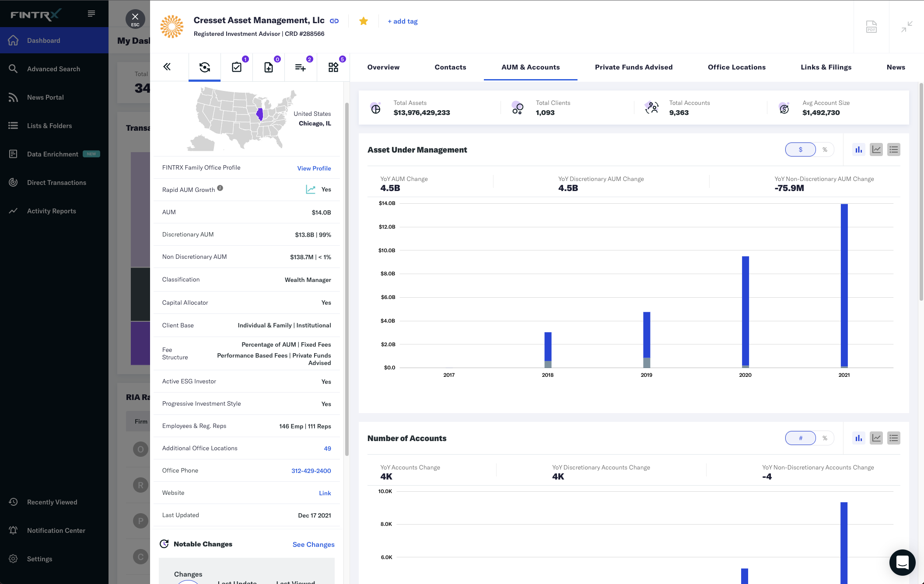Show AUM line chart view icon
The width and height of the screenshot is (924, 584).
(876, 149)
